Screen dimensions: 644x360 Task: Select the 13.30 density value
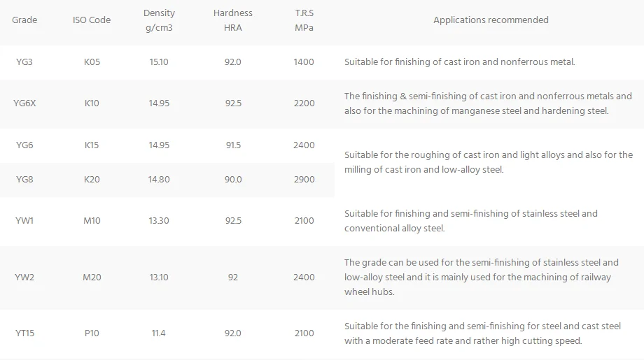[159, 221]
